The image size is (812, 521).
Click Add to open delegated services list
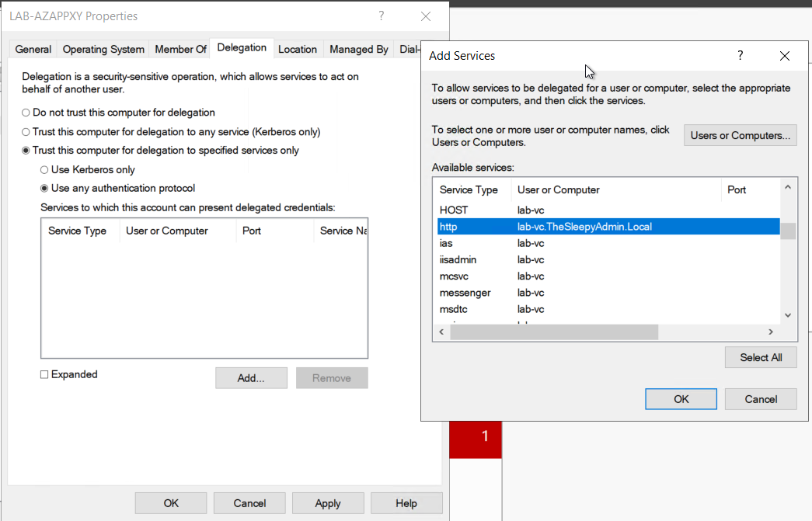(x=251, y=378)
